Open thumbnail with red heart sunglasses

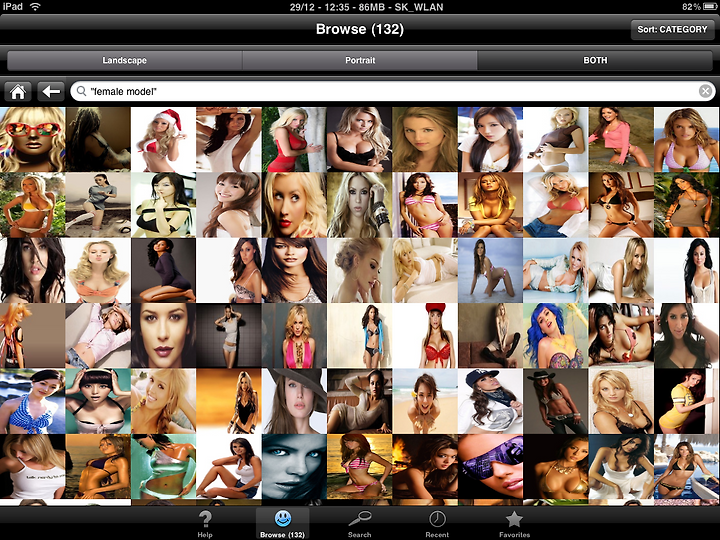[33, 140]
